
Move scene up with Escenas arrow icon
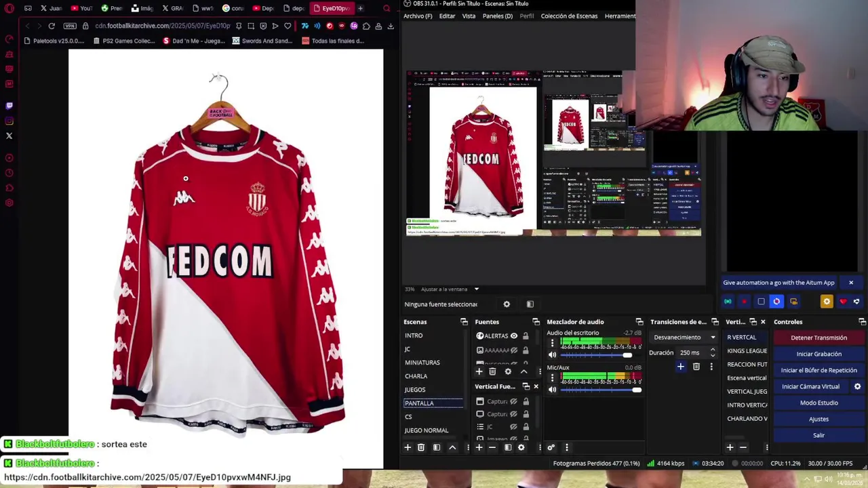tap(452, 447)
